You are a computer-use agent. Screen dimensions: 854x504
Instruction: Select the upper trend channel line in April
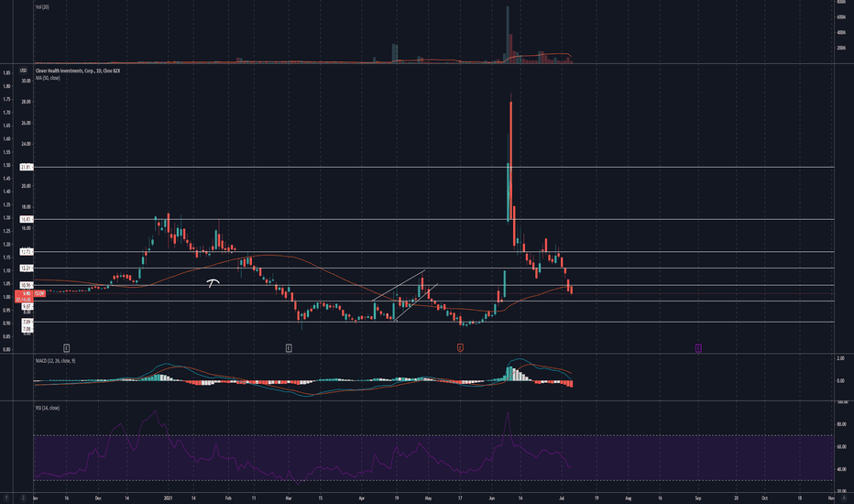(399, 286)
